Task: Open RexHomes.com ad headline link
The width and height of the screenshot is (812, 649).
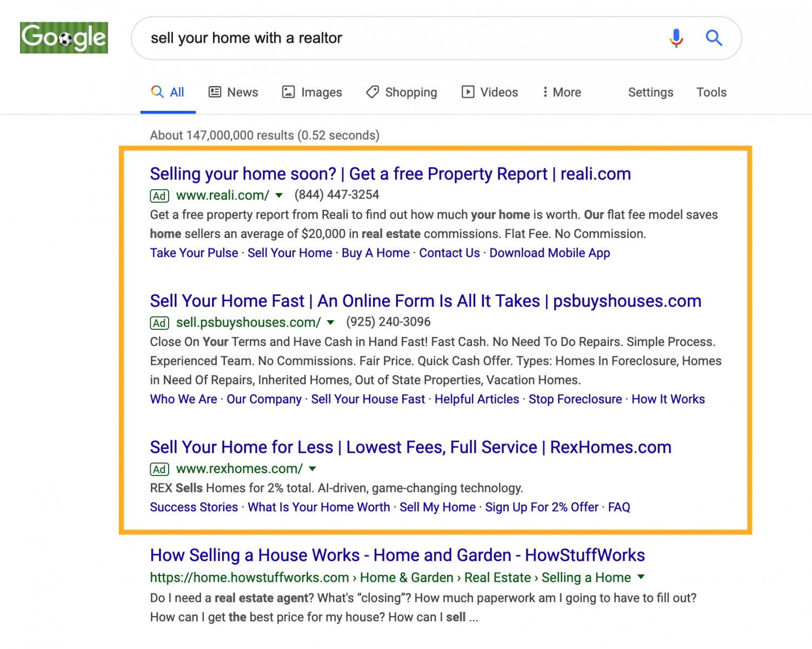Action: tap(410, 448)
